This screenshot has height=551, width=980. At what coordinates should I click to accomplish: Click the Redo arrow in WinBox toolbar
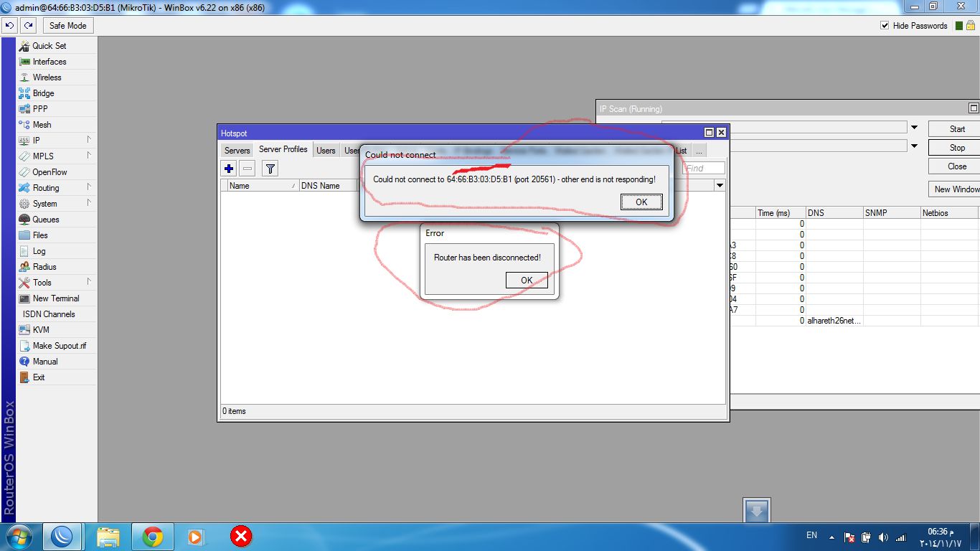pos(28,26)
